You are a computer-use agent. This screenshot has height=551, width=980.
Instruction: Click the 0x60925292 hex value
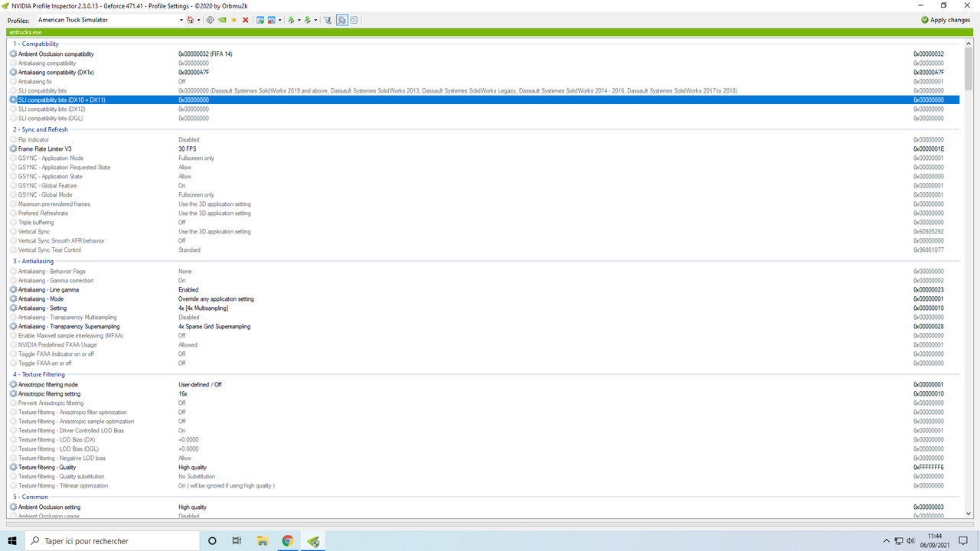pos(929,232)
